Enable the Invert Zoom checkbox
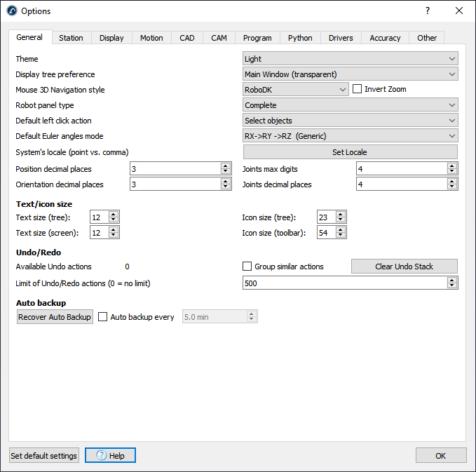Screen dimensions: 476x472 (357, 89)
